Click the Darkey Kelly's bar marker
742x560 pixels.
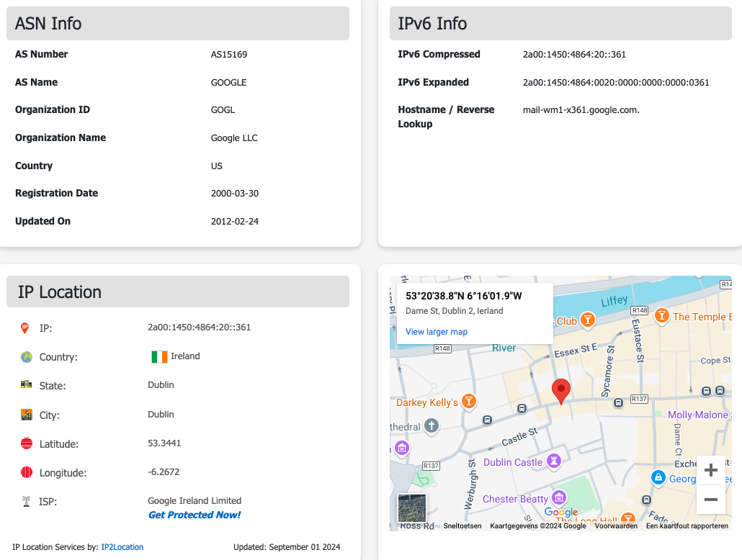469,402
